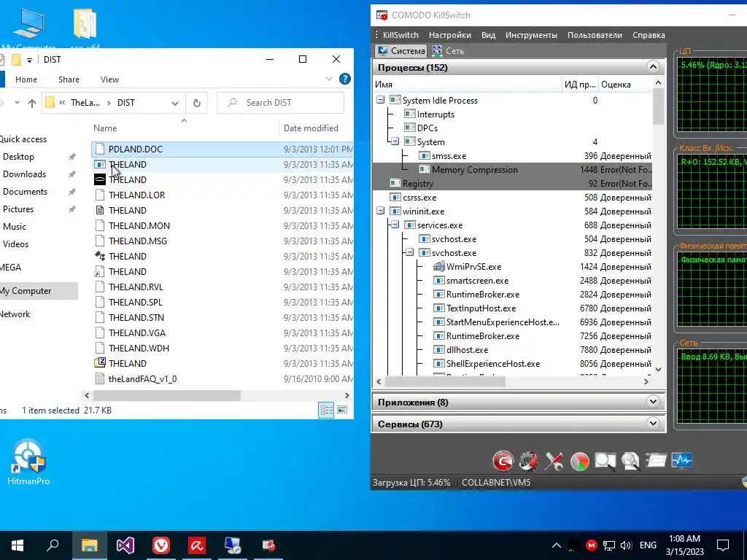Switch to the Сеть tab in KillSwitch

[447, 51]
